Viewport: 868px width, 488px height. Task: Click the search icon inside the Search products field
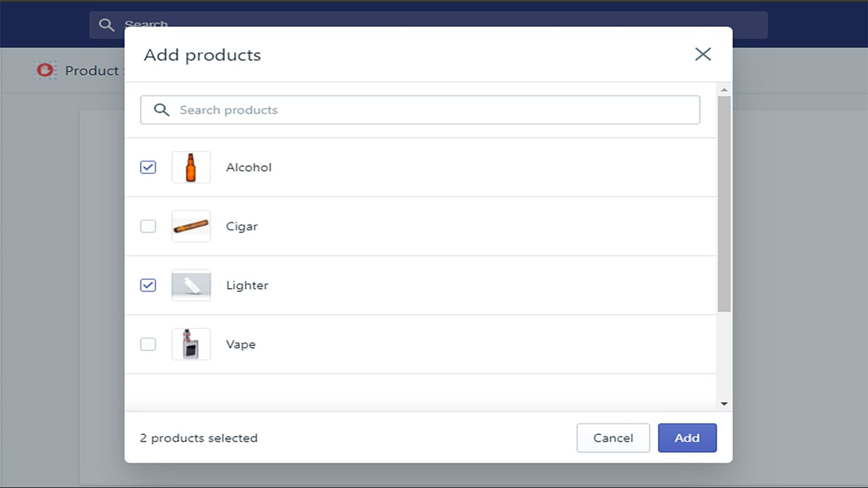(x=161, y=109)
